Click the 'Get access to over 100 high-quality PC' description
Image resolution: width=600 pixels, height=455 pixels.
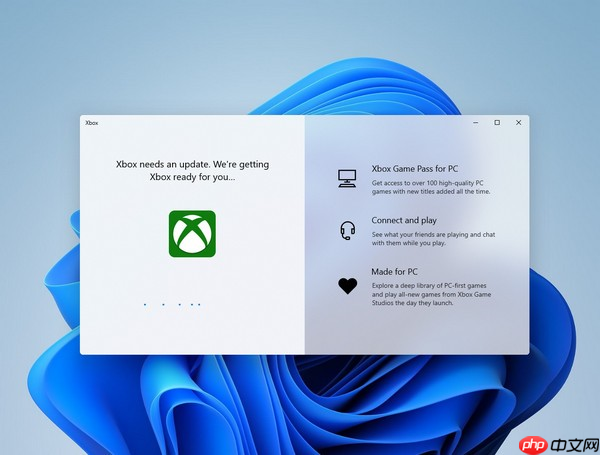(x=431, y=187)
